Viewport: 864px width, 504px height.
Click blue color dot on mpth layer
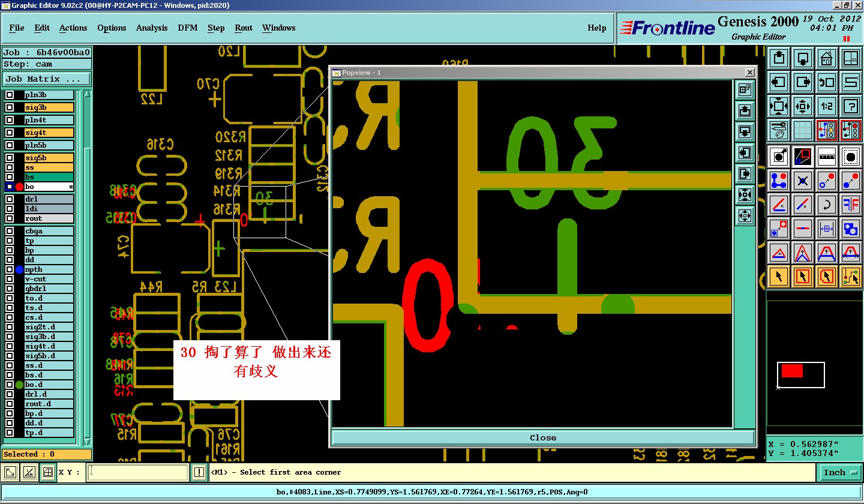[x=19, y=269]
